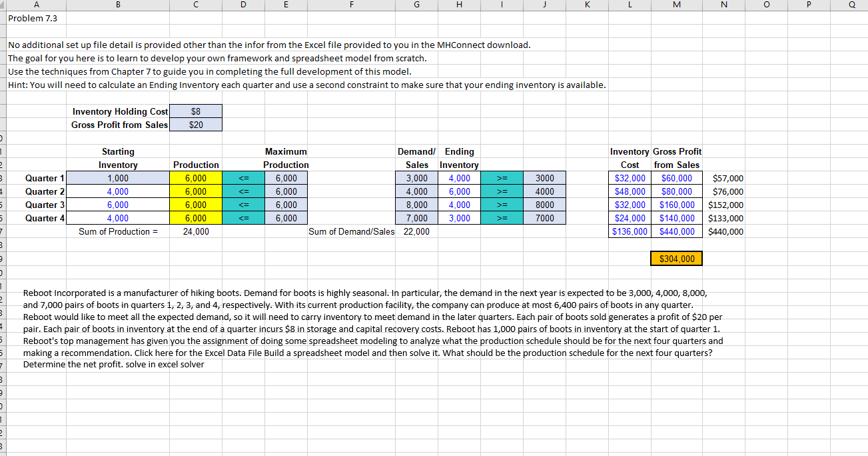Select Sum of Production value 24,000
Viewport: 868px width, 456px height.
click(195, 231)
